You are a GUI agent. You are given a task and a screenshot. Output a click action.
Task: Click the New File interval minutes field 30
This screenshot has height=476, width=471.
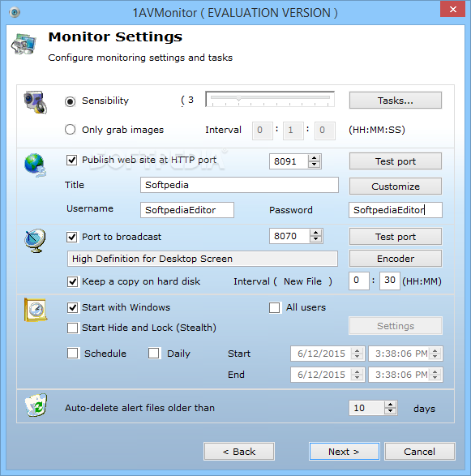pyautogui.click(x=390, y=281)
